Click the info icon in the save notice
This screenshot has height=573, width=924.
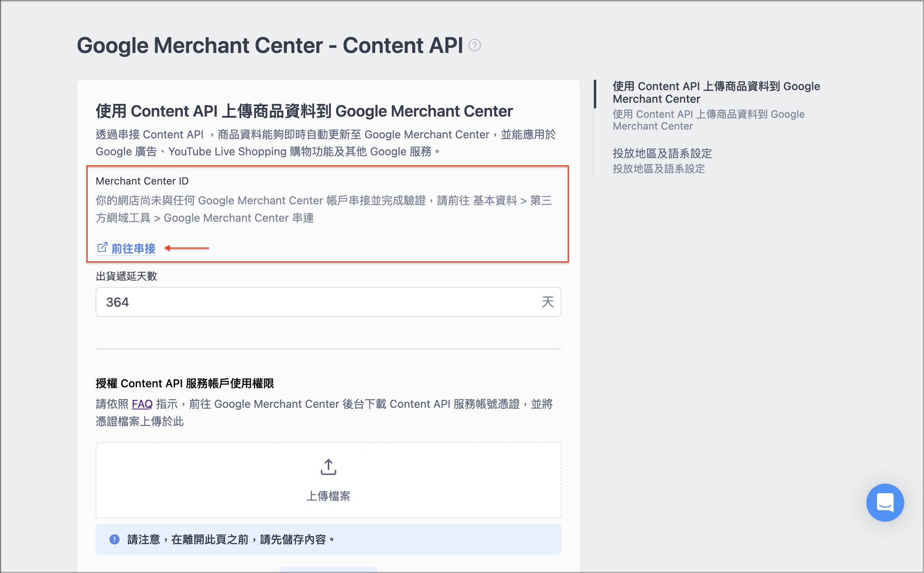pos(115,539)
